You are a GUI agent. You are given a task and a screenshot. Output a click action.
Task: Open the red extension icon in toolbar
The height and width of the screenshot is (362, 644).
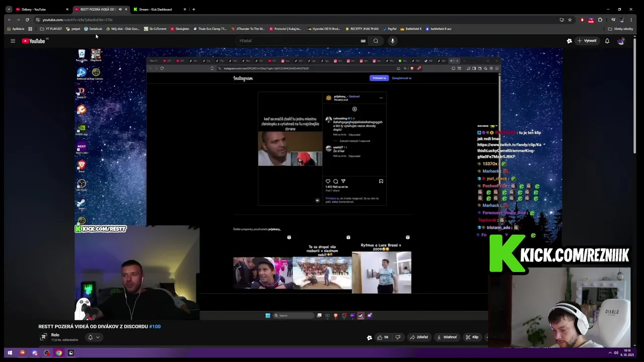pyautogui.click(x=582, y=20)
